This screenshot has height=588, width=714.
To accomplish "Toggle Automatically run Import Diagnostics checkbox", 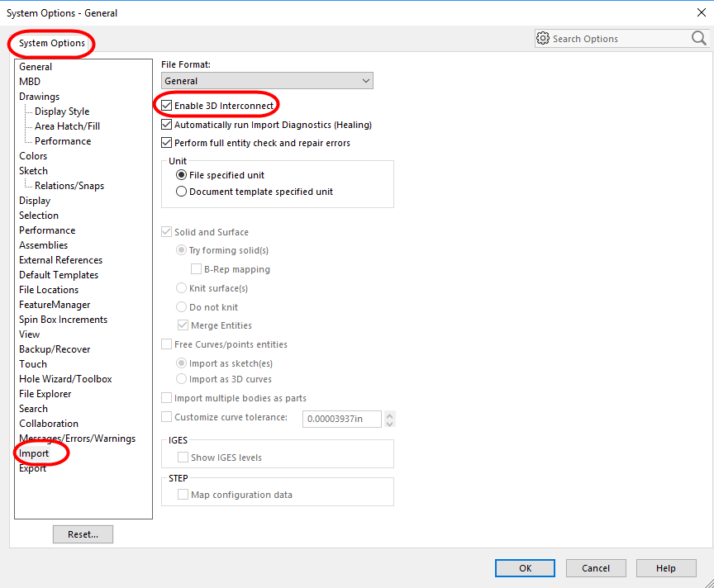I will pos(167,125).
